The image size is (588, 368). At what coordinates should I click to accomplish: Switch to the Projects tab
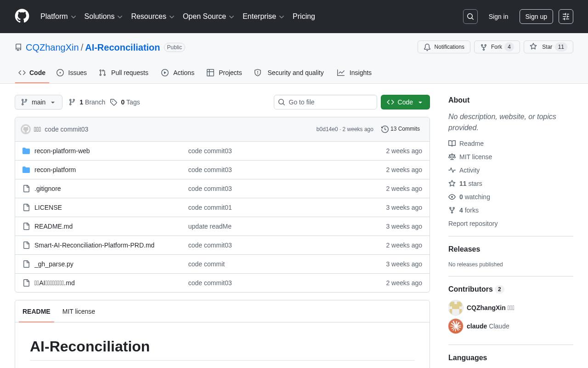[x=224, y=73]
